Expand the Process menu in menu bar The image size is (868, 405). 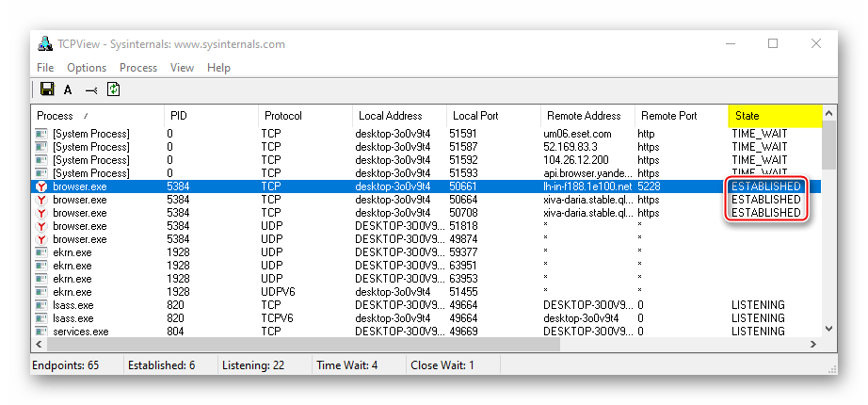138,68
